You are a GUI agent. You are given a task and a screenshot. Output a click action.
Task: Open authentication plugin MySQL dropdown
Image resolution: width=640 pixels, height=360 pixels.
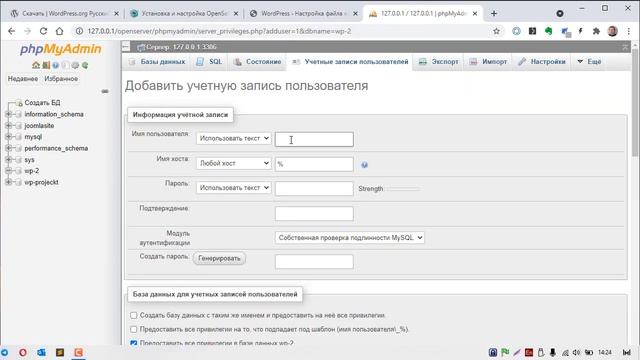[349, 238]
